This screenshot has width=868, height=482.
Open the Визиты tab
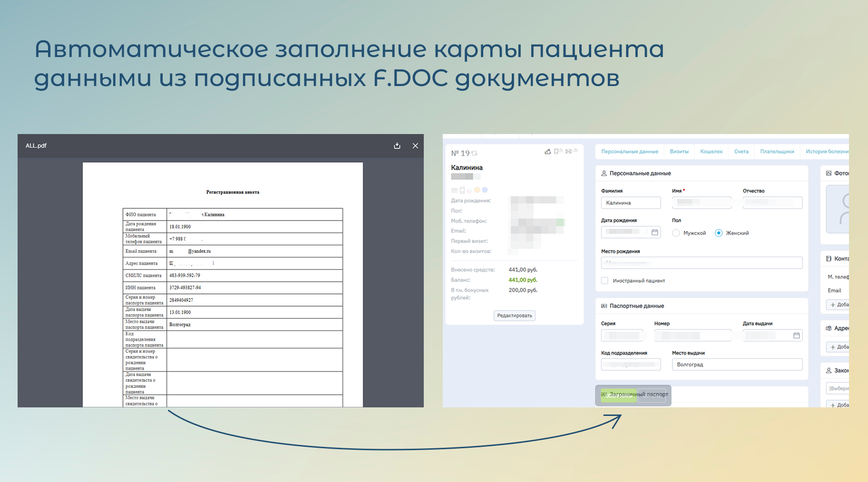coord(679,152)
